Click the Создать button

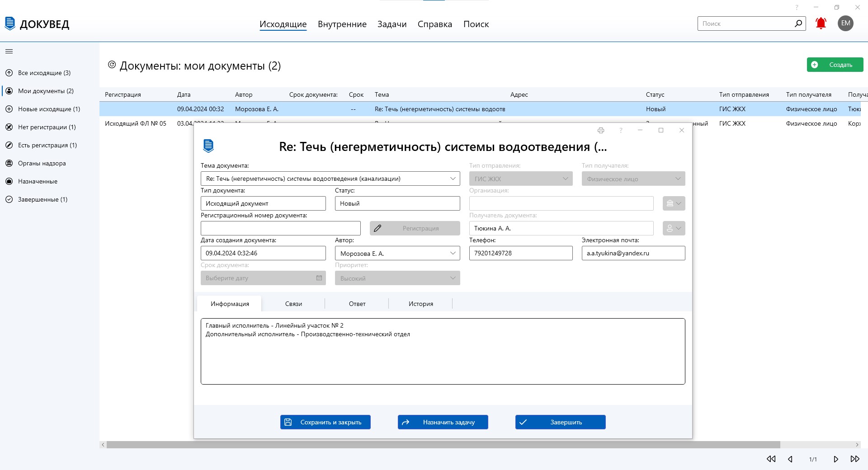click(835, 65)
